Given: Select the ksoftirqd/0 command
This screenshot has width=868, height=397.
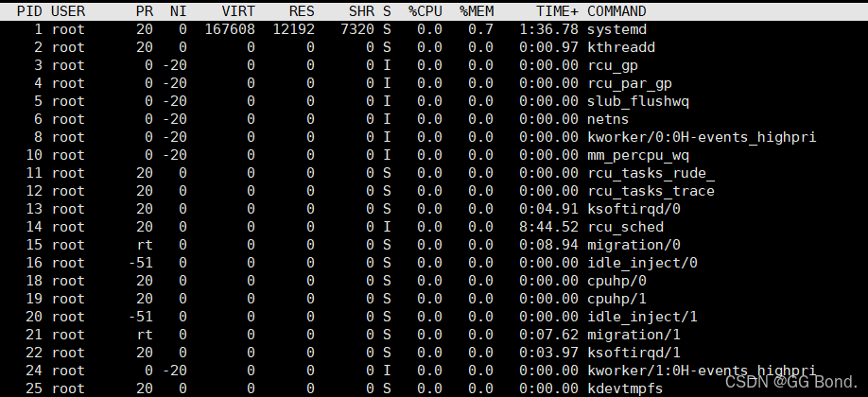Looking at the screenshot, I should (634, 209).
